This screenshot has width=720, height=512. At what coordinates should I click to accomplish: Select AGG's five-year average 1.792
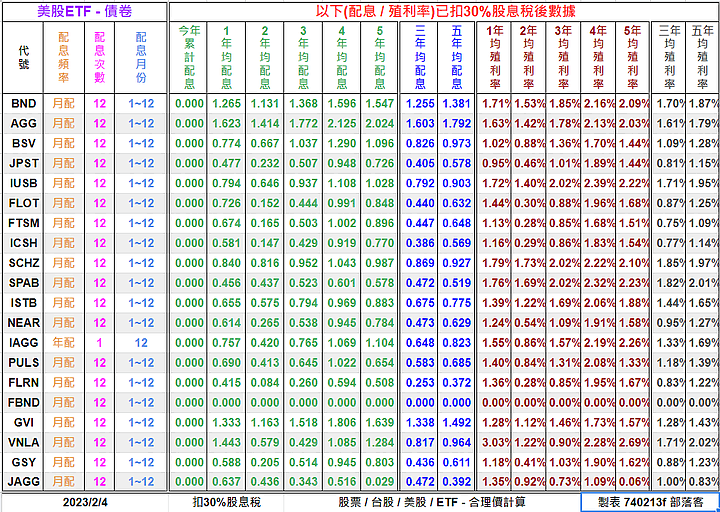(456, 124)
